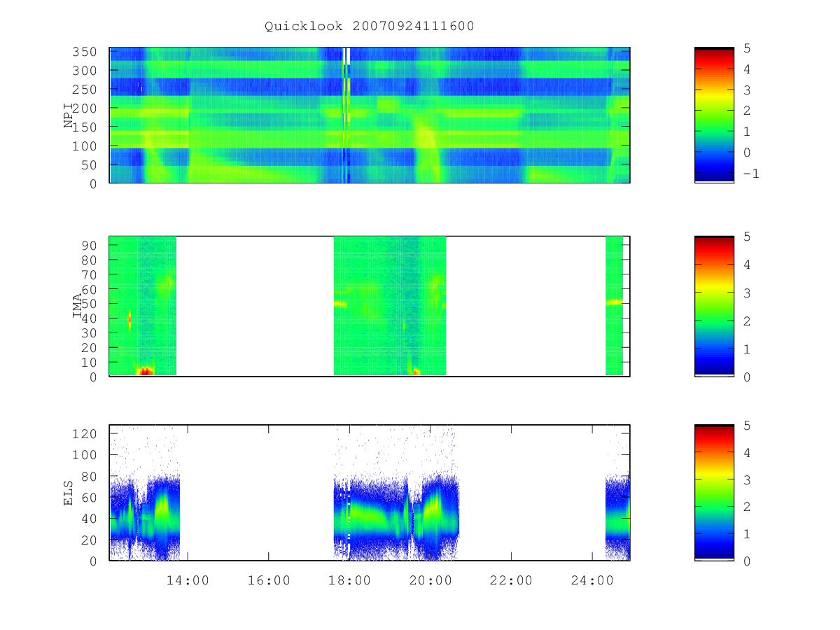
Task: Select the ELS y-axis label
Action: coord(69,493)
